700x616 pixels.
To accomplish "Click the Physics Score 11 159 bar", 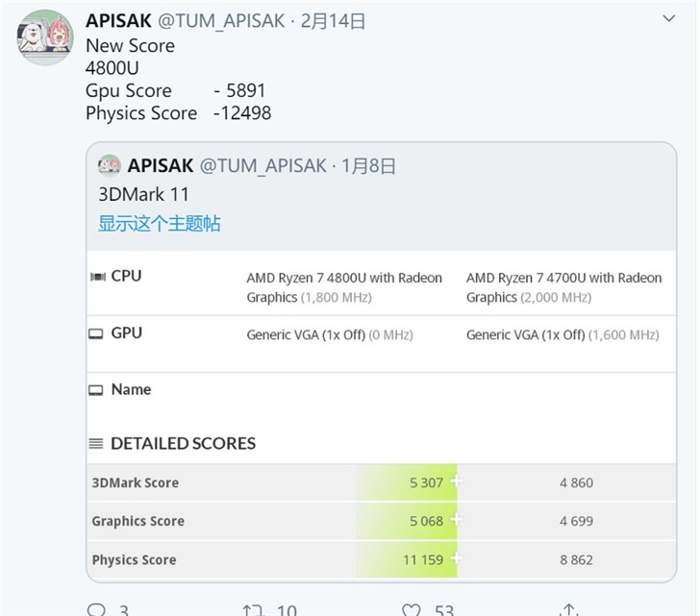I will (407, 559).
